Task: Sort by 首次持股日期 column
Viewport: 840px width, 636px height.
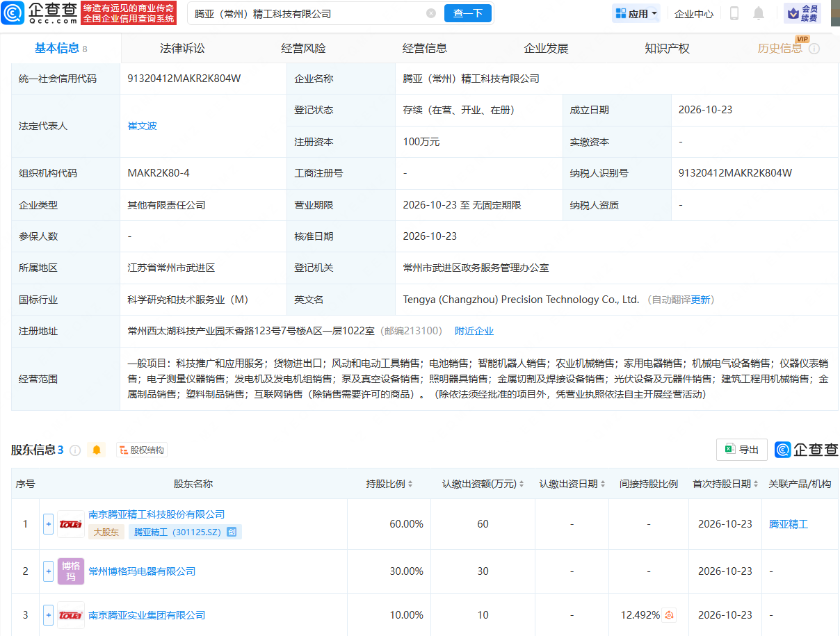Action: (x=756, y=484)
